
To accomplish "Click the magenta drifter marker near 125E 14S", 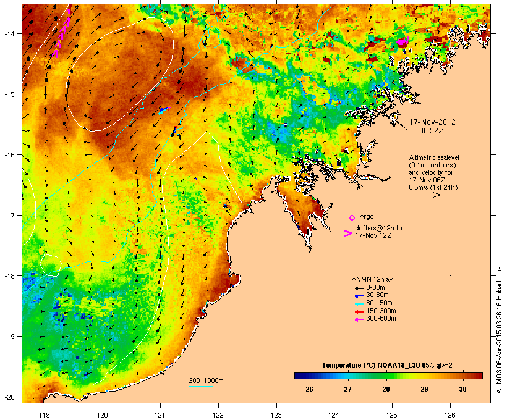I will tap(403, 41).
